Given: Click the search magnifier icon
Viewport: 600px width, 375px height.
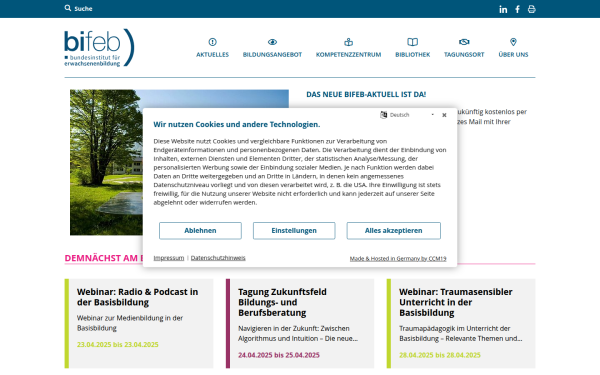Looking at the screenshot, I should 68,8.
